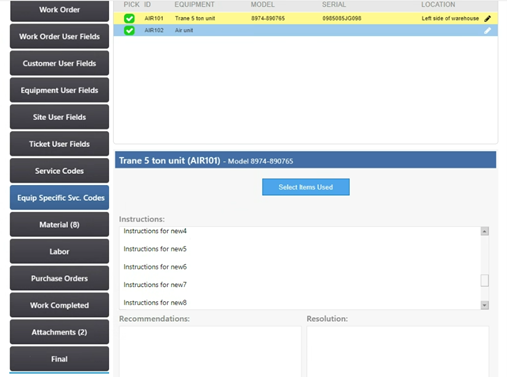Select the Air unit equipment row
This screenshot has height=377, width=507.
[x=306, y=30]
